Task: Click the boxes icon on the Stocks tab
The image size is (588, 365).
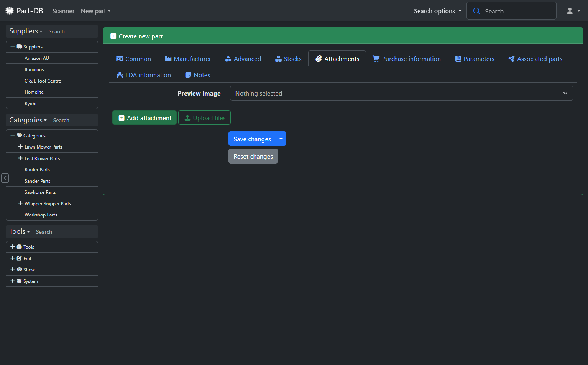Action: tap(279, 59)
